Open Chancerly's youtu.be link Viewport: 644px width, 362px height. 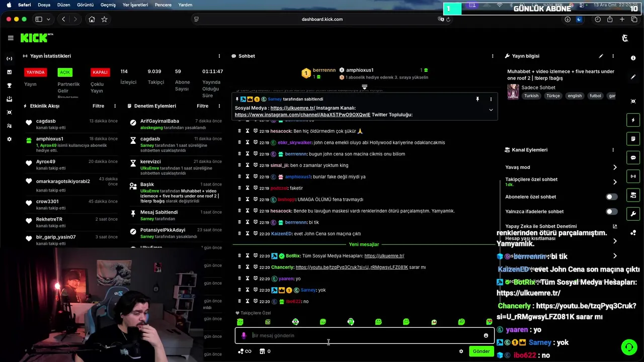point(352,267)
